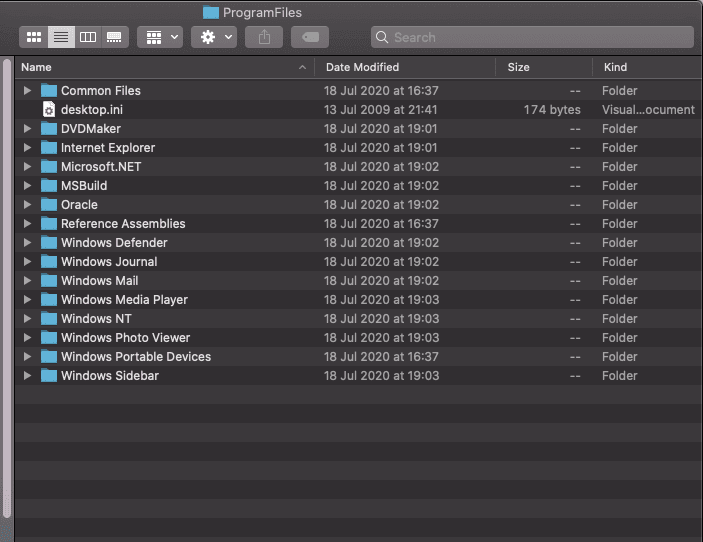Image resolution: width=703 pixels, height=542 pixels.
Task: Click the Common Files folder icon
Action: point(49,91)
